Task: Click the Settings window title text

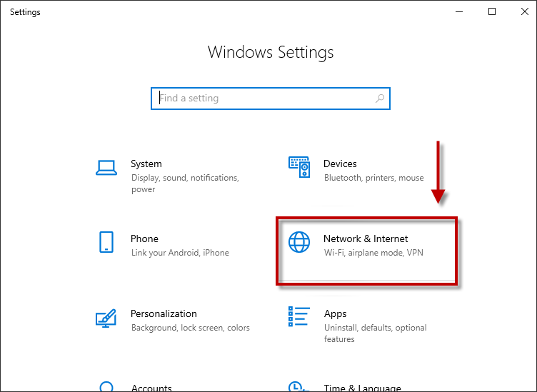Action: tap(25, 12)
